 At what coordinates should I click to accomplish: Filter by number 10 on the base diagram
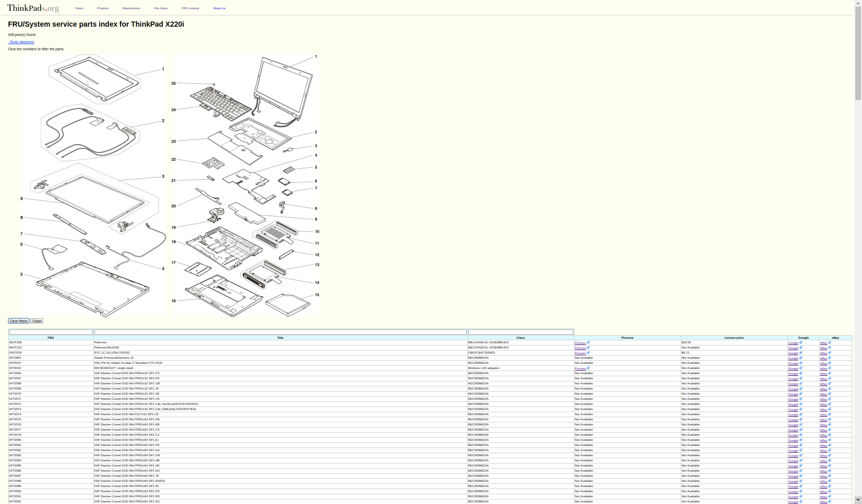(x=317, y=231)
